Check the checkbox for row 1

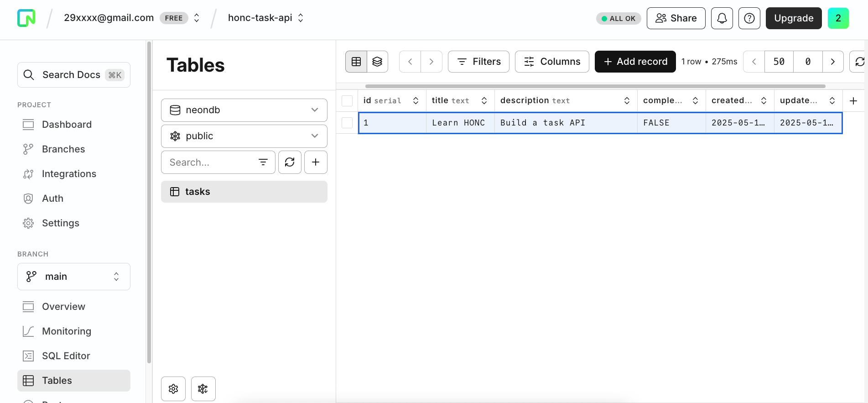pos(347,123)
